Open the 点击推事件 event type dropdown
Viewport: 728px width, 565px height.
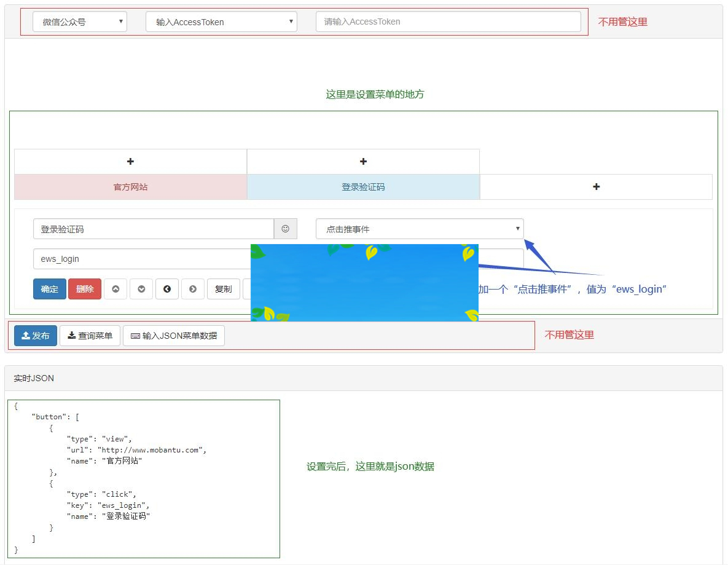419,229
